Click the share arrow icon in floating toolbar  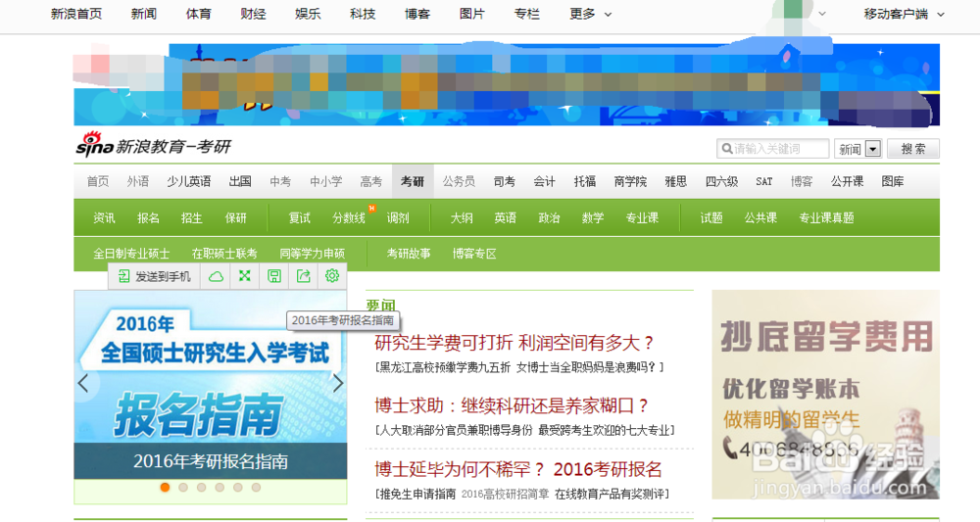303,276
